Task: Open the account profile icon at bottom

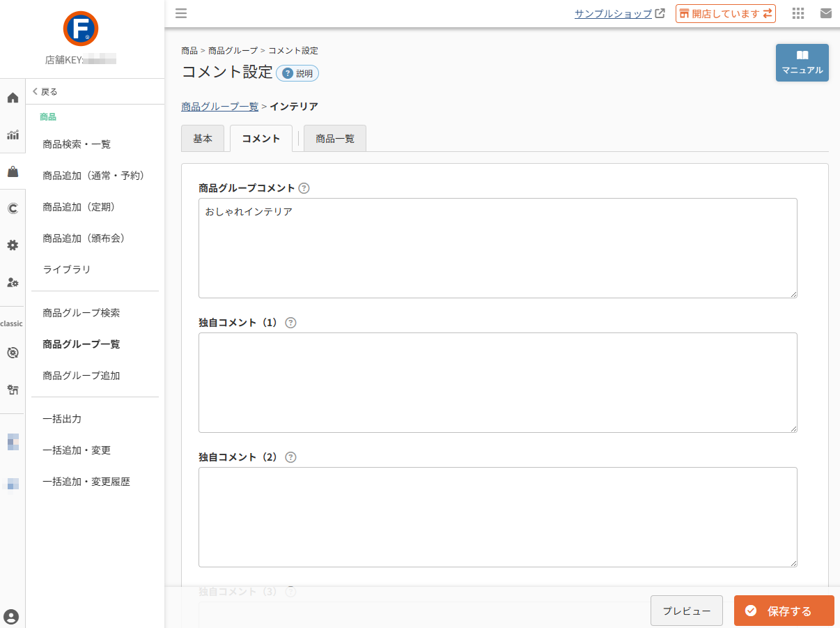Action: pyautogui.click(x=11, y=617)
